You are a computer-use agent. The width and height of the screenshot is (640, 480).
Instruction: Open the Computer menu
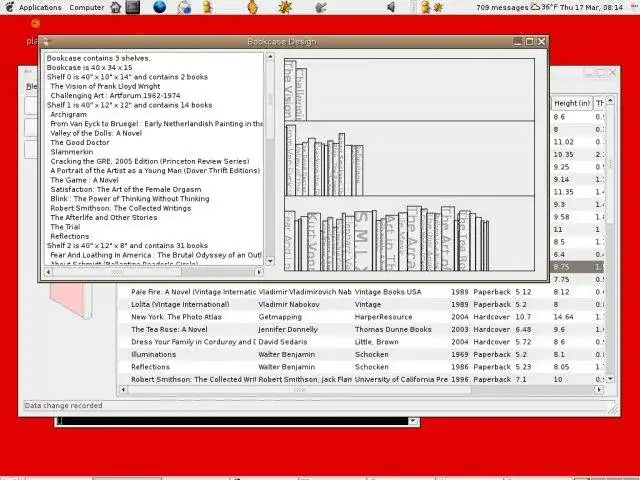coord(87,7)
